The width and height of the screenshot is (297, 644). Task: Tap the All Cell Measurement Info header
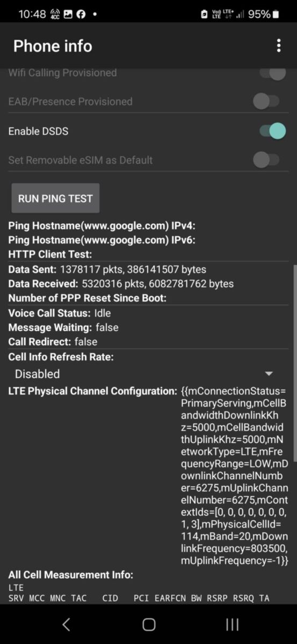pyautogui.click(x=70, y=575)
